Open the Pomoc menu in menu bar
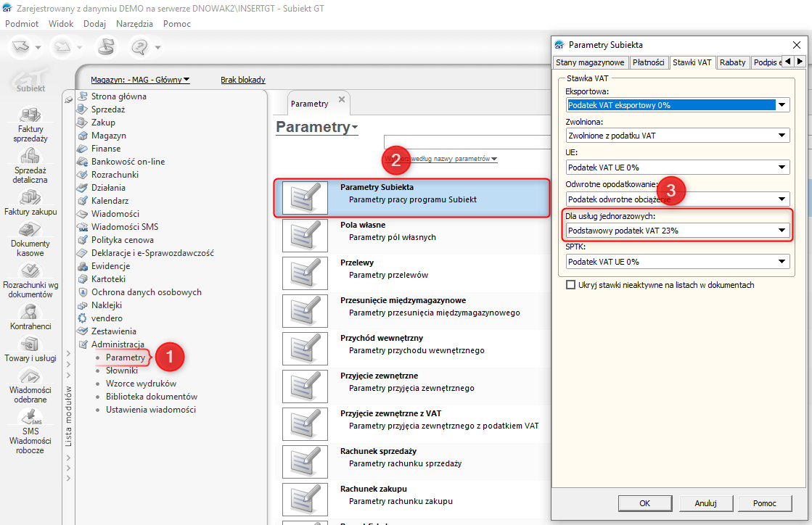 pos(177,24)
